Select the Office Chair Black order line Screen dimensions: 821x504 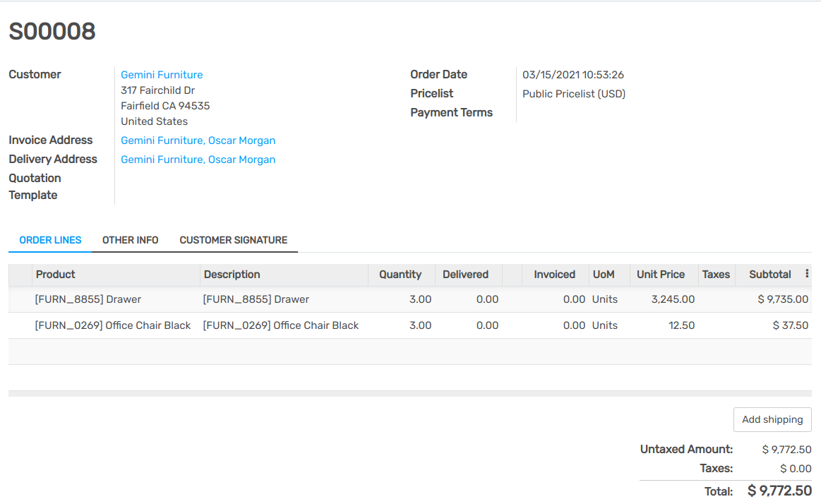113,325
